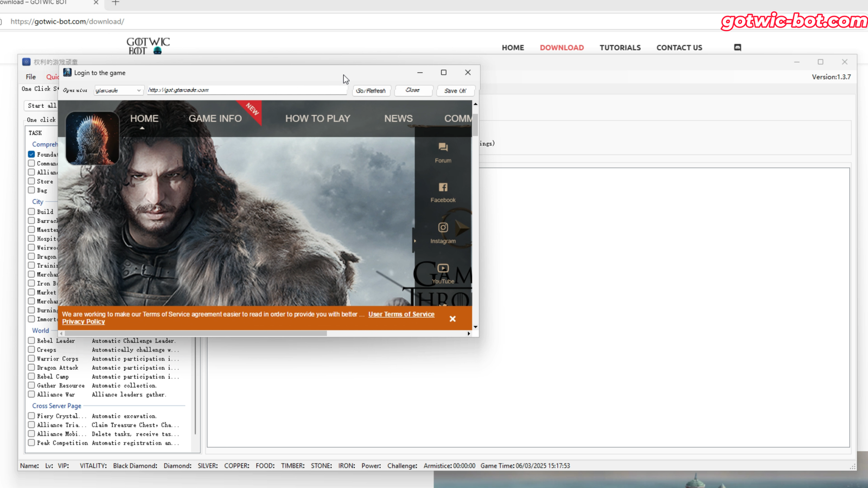Check the Fiery Crystal checkbox
868x488 pixels.
(31, 416)
